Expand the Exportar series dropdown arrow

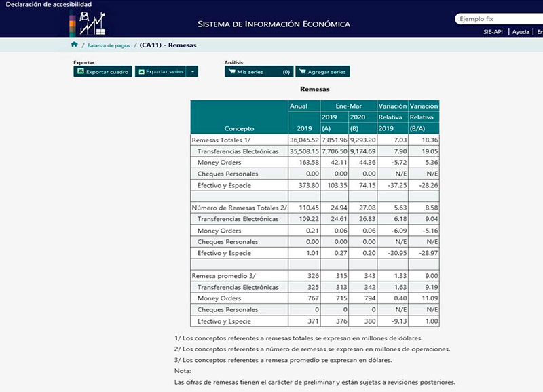(x=192, y=71)
